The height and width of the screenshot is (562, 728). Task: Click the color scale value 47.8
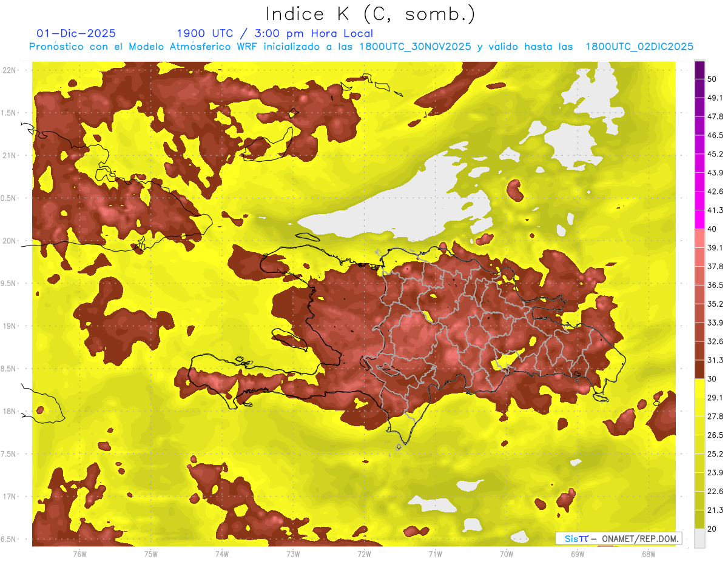716,116
